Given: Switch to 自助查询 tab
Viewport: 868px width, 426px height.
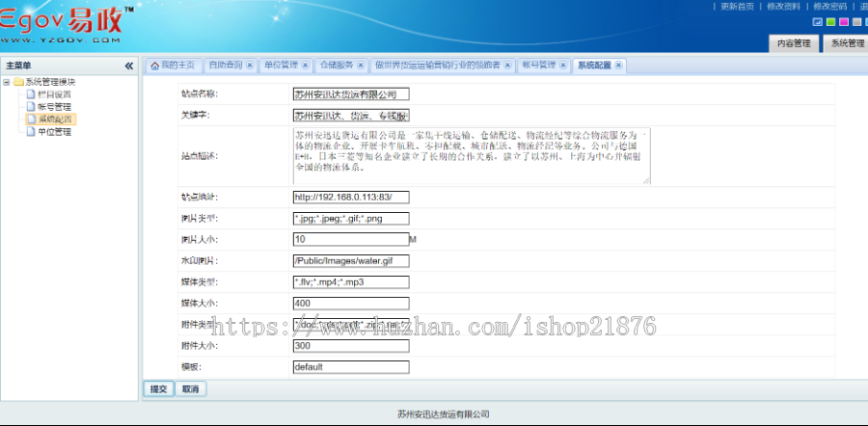Looking at the screenshot, I should [225, 66].
